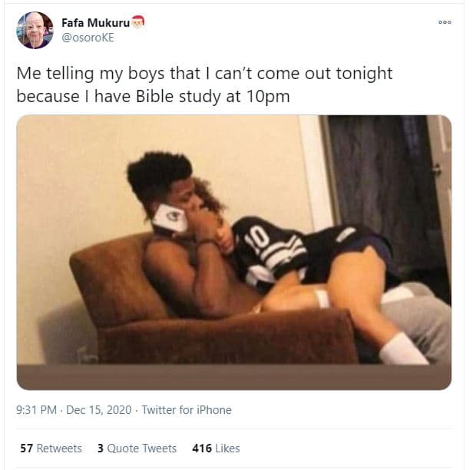Click the number 10 jersey in the photo
The image size is (476, 470).
(x=270, y=249)
